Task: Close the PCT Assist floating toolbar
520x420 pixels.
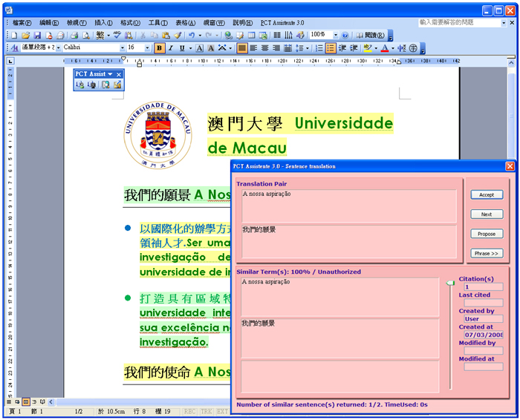Action: 119,74
